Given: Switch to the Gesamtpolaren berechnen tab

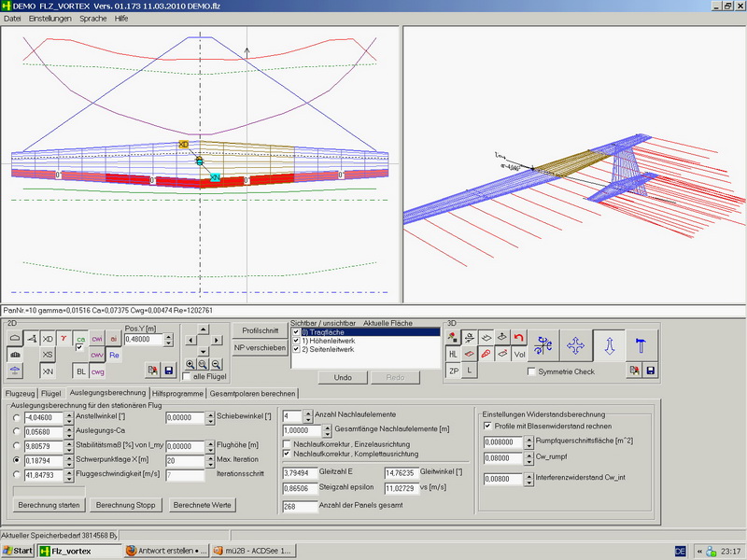Looking at the screenshot, I should [251, 393].
